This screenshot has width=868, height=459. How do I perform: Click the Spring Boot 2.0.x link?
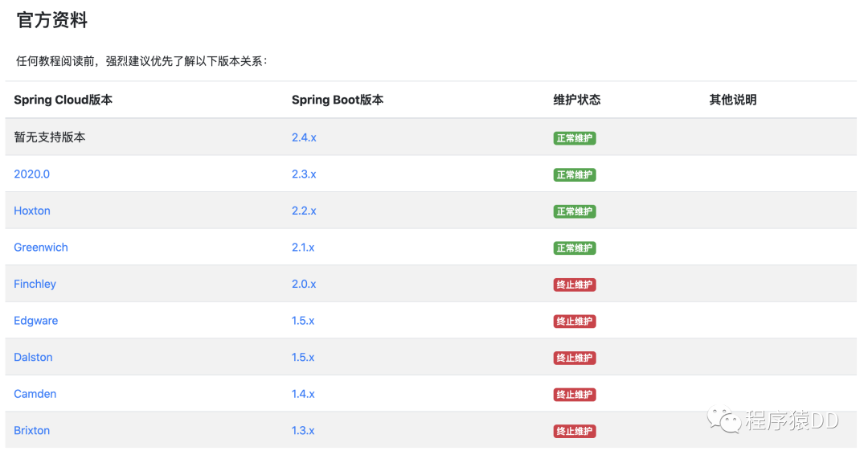coord(304,284)
